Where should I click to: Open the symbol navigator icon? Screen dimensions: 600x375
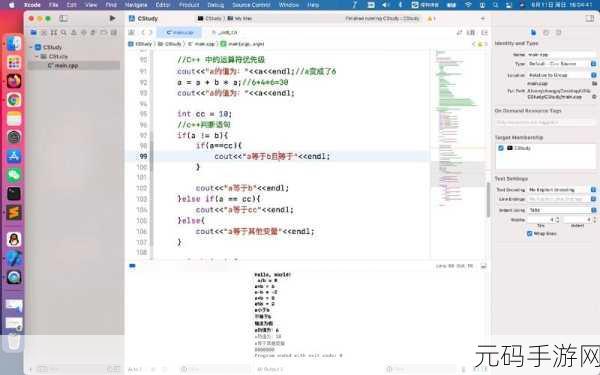(x=54, y=33)
